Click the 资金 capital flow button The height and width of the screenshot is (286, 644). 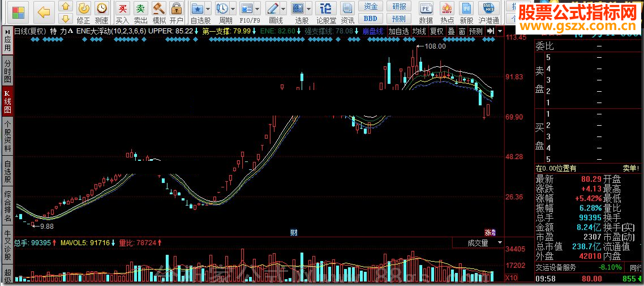click(x=371, y=6)
